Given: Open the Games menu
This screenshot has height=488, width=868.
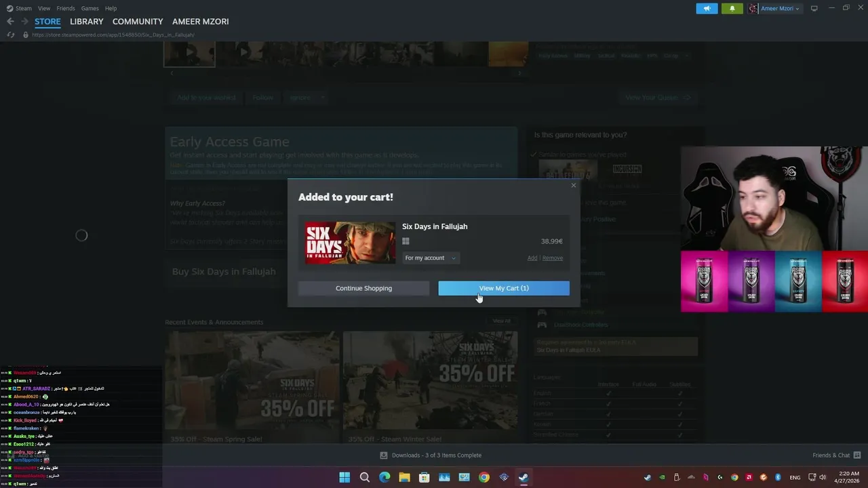Looking at the screenshot, I should (x=90, y=8).
